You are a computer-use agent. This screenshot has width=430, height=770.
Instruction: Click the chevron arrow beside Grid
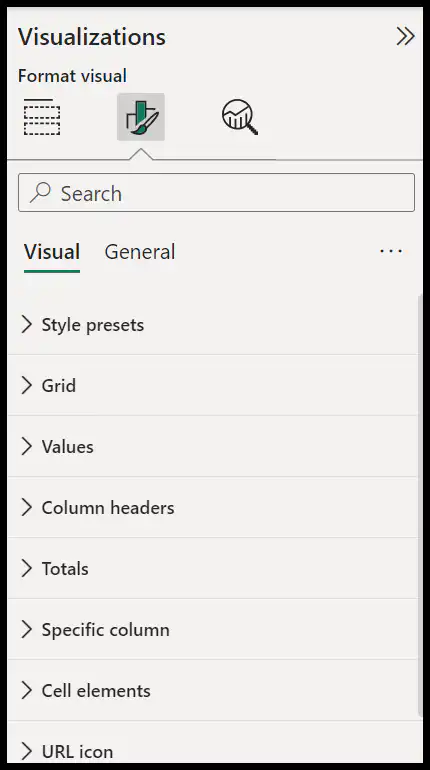pyautogui.click(x=27, y=385)
